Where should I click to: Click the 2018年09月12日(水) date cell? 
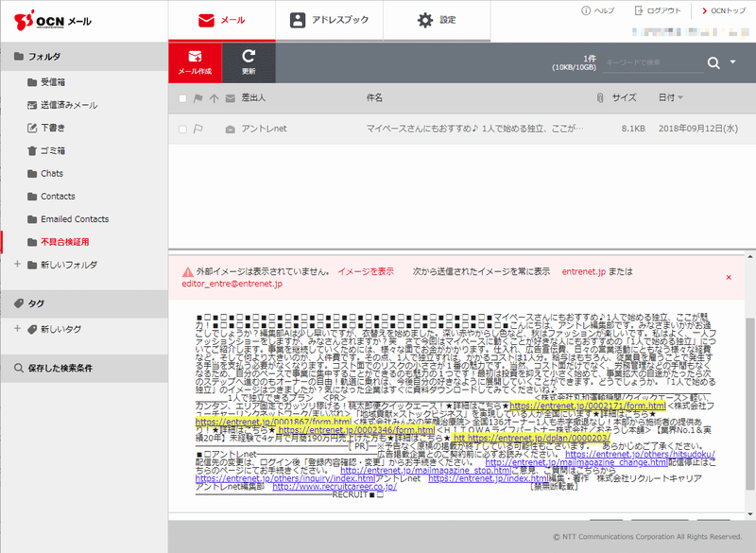(x=698, y=129)
